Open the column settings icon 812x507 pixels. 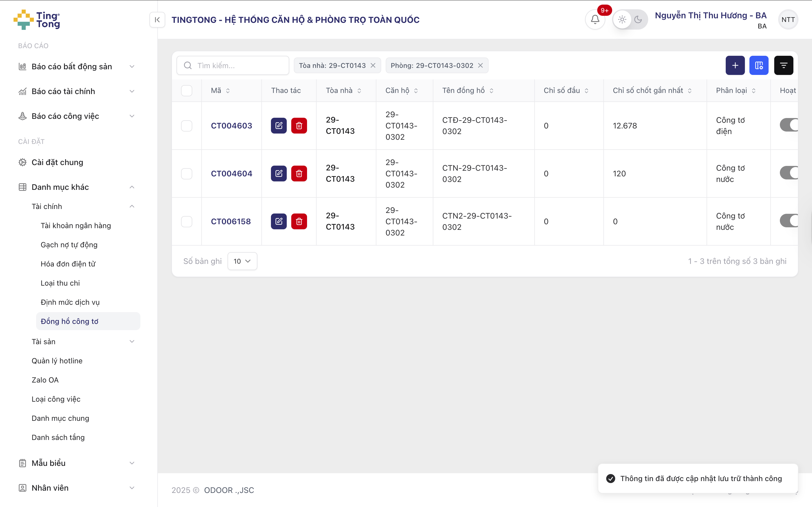(x=759, y=65)
